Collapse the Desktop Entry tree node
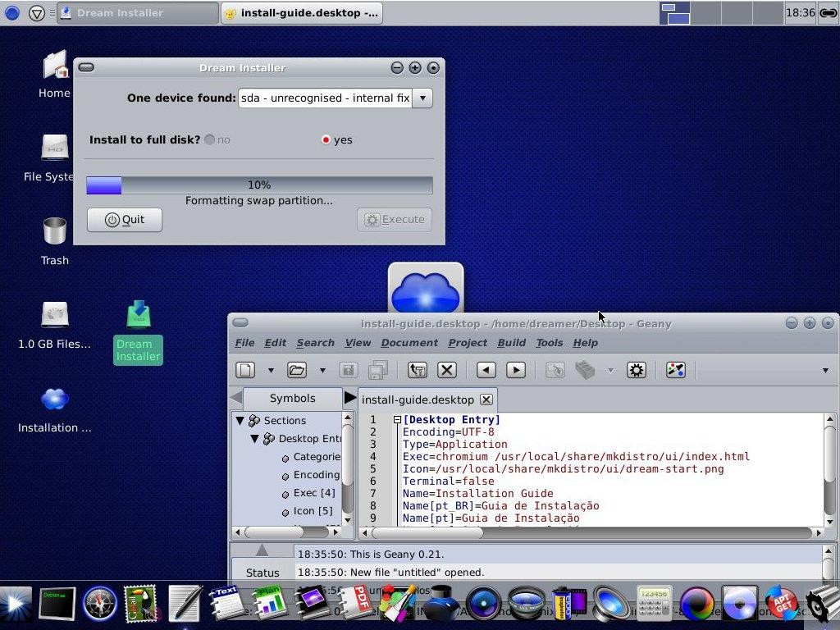840x630 pixels. (255, 439)
